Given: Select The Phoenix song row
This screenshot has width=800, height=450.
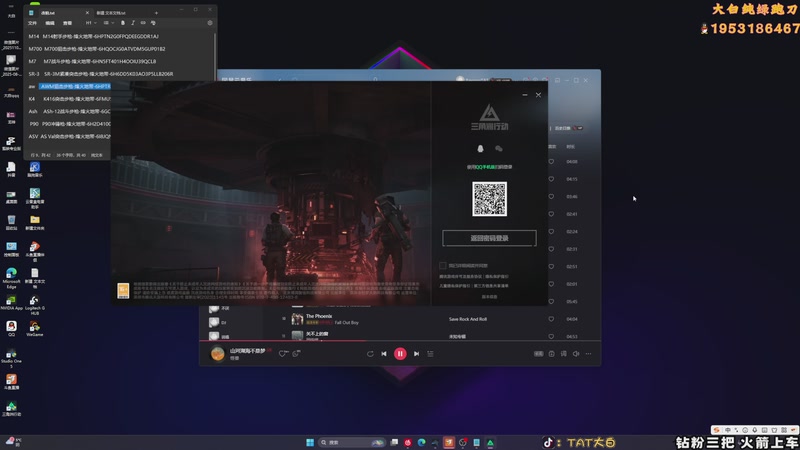Looking at the screenshot, I should click(429, 319).
